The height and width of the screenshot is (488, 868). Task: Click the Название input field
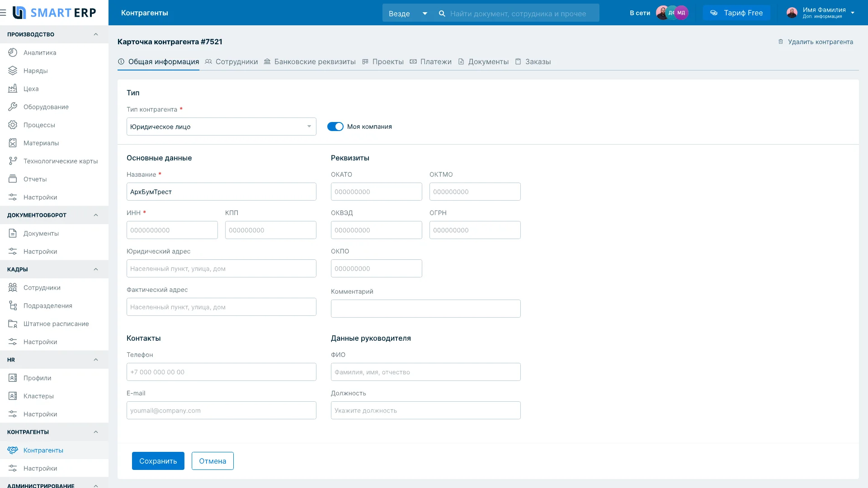coord(222,192)
